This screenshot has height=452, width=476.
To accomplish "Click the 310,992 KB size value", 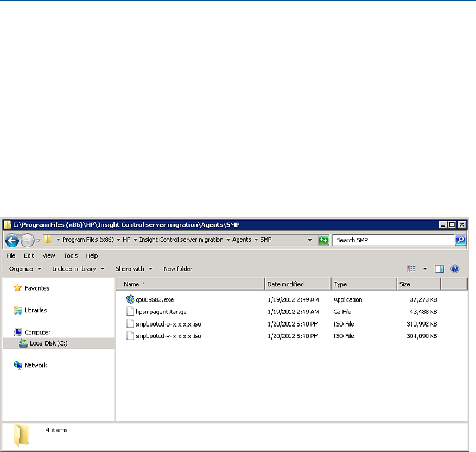I will [422, 324].
